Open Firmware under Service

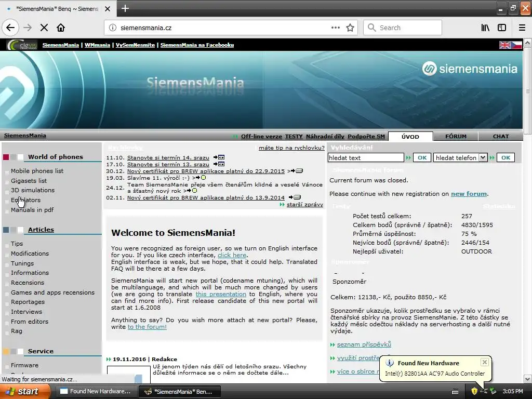tap(24, 365)
